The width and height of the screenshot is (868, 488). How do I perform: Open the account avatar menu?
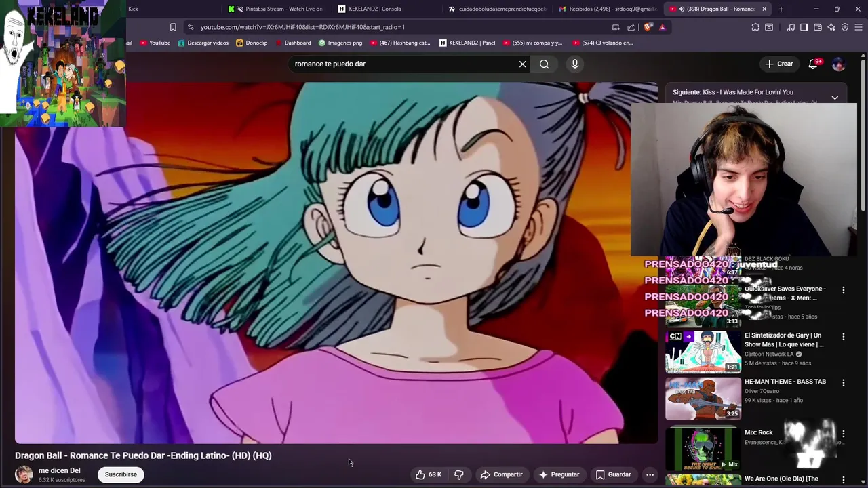pos(839,64)
